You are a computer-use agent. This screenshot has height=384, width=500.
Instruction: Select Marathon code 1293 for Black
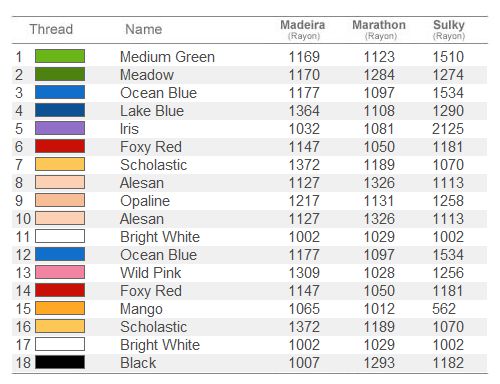click(x=379, y=363)
